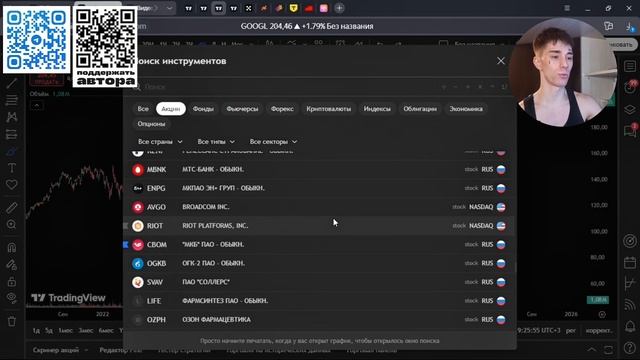Screen dimensions: 640x360
Task: Open the browser tab list dropdown
Action: tap(169, 8)
